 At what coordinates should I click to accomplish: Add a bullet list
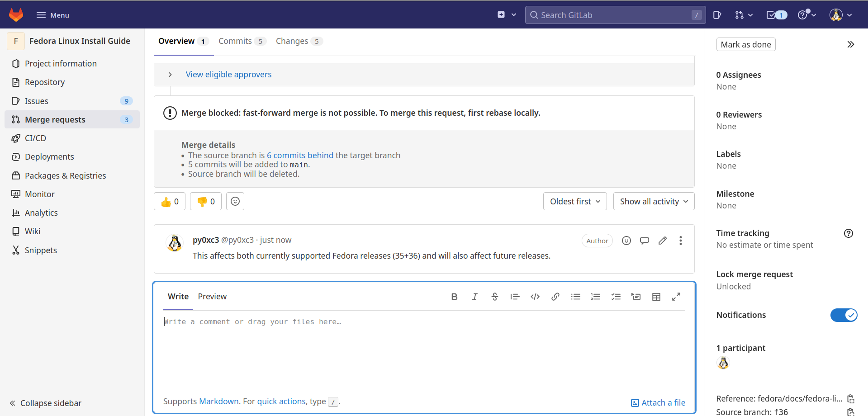point(576,297)
